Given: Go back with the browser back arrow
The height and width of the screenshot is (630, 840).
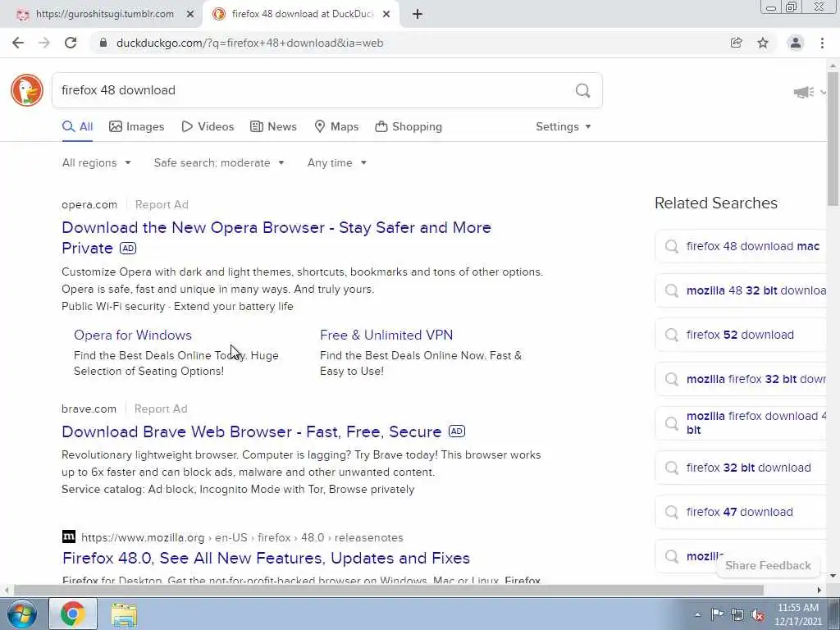Looking at the screenshot, I should (18, 43).
